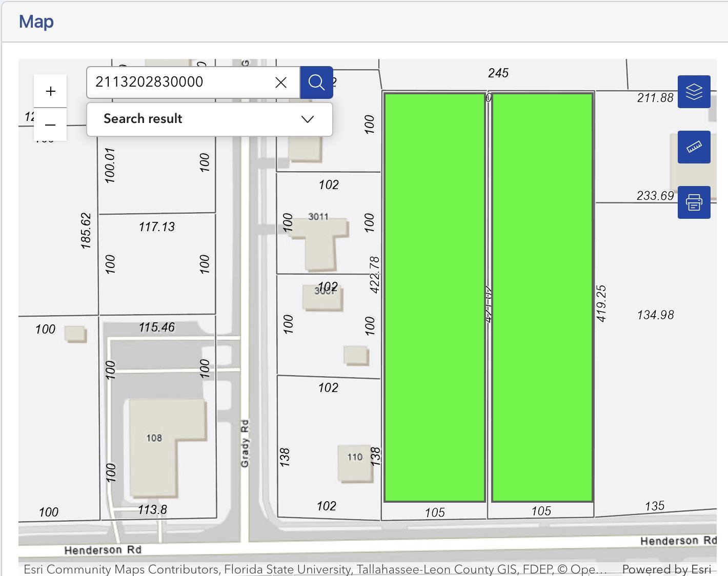Click building 110 on the map

pyautogui.click(x=355, y=463)
